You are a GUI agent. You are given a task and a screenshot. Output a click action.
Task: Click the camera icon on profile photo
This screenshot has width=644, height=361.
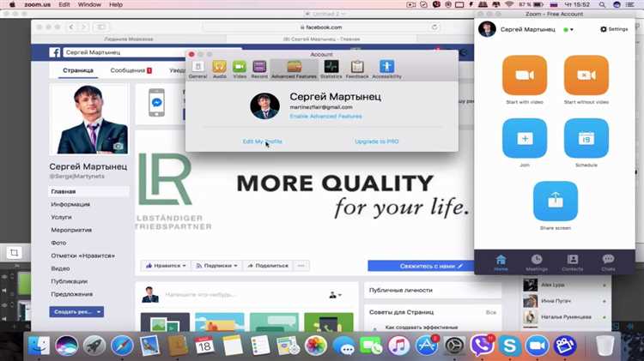118,147
